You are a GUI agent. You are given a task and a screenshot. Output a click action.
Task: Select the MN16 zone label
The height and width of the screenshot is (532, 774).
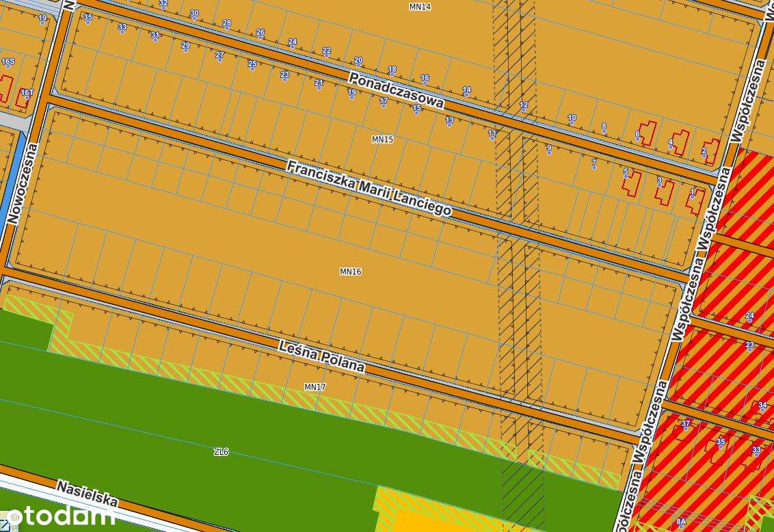351,271
